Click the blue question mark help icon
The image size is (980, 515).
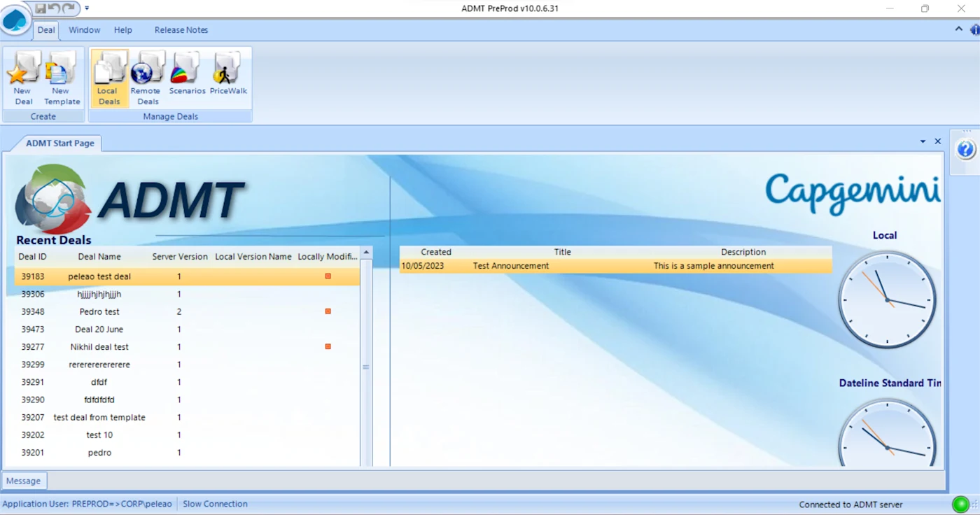(965, 149)
